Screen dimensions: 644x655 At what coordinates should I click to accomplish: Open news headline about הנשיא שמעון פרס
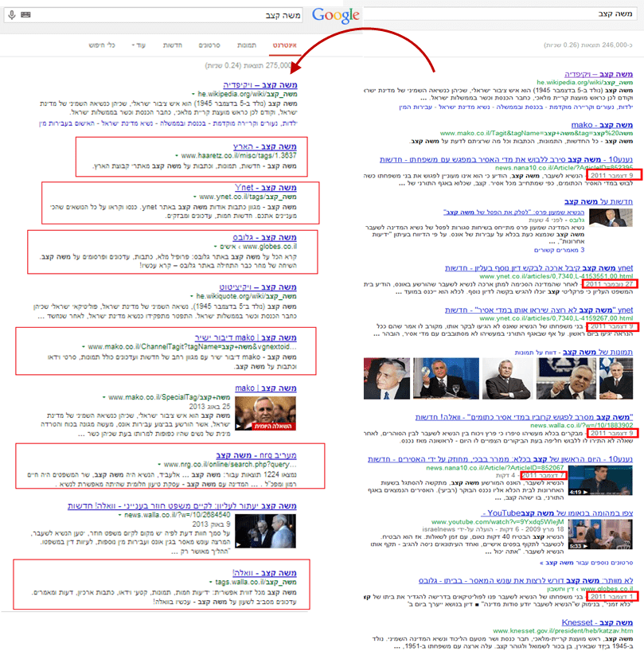tap(513, 212)
